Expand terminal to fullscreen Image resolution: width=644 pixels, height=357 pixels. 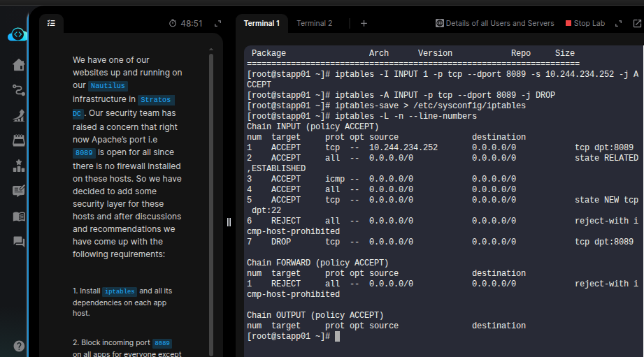click(x=618, y=23)
